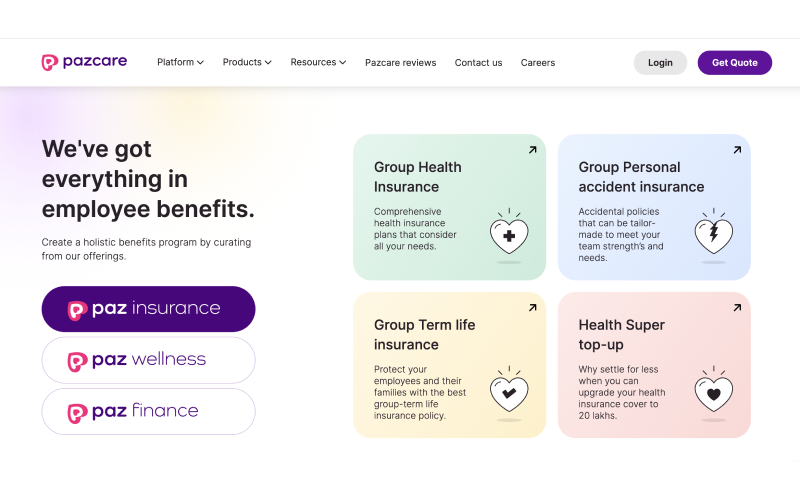Click arrow icon on Group Personal accident card
Viewport: 800px width, 500px height.
pos(737,150)
